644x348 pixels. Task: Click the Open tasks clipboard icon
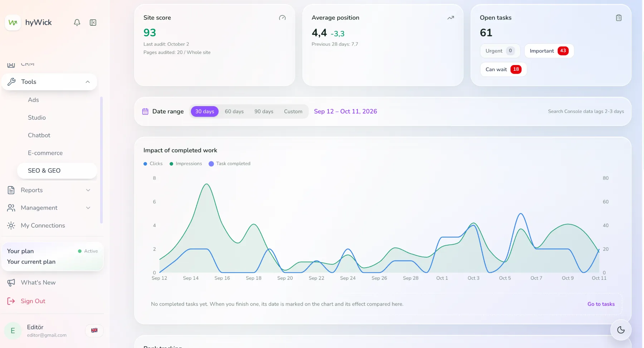pyautogui.click(x=619, y=18)
